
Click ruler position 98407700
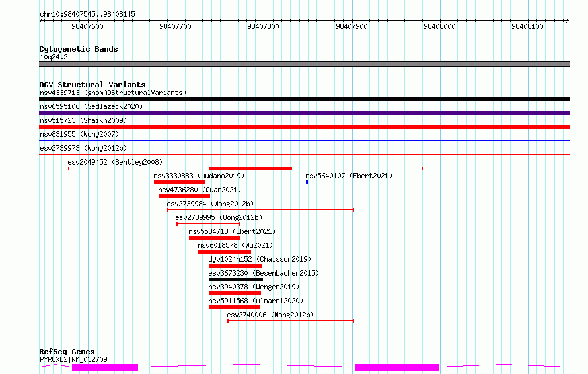(176, 26)
